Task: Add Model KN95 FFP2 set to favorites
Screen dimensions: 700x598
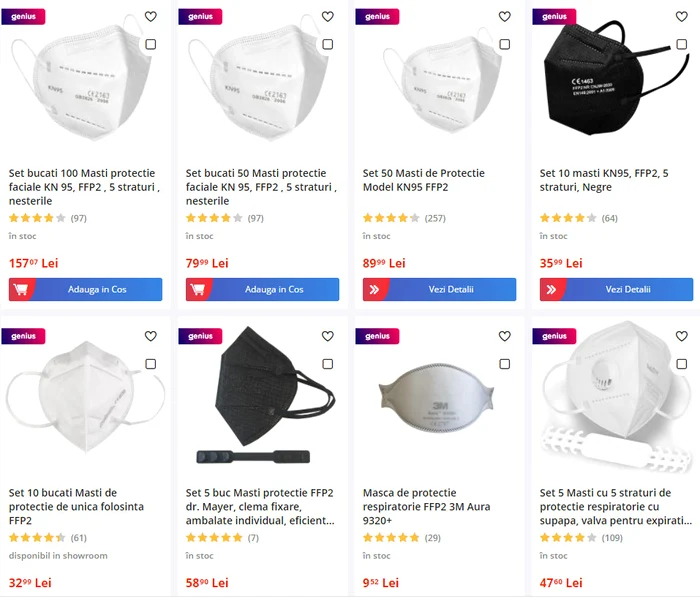Action: [504, 17]
